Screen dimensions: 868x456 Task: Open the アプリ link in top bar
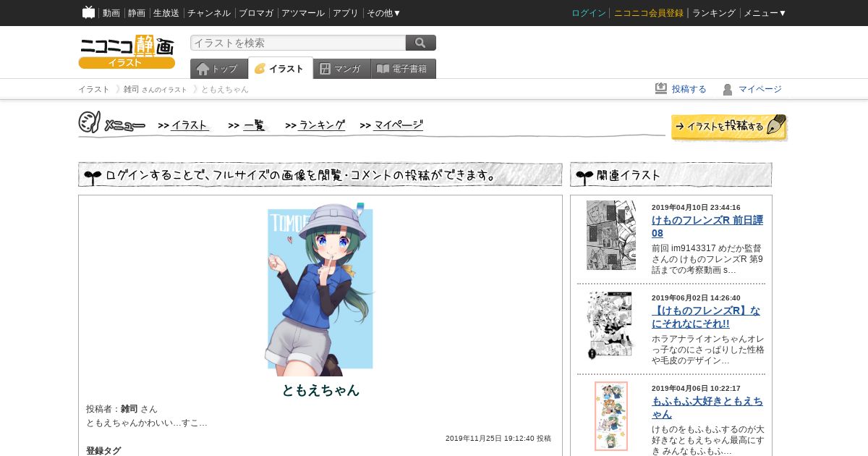(346, 13)
